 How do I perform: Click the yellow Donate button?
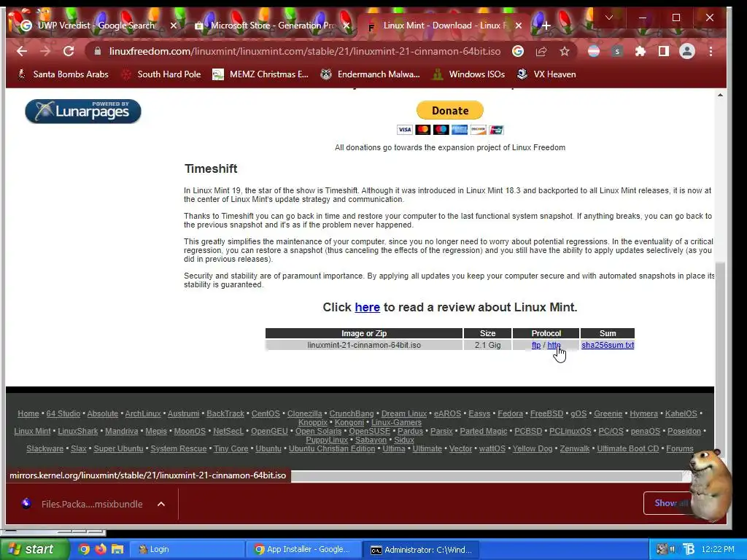coord(449,111)
